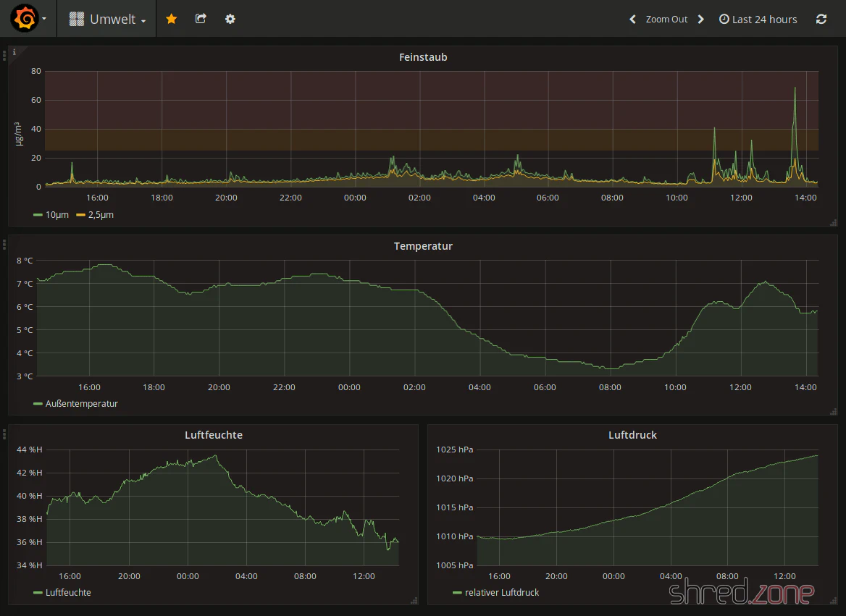Open dashboard settings gear icon
846x616 pixels.
[x=230, y=19]
